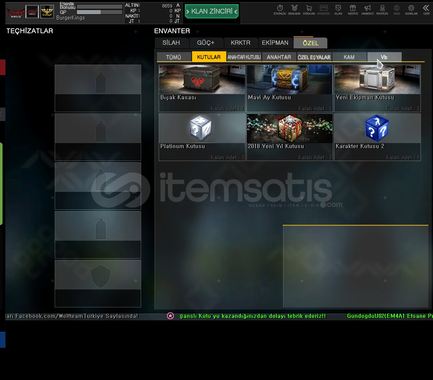
Task: Open the Ayarlar settings icon
Action: pos(411,10)
